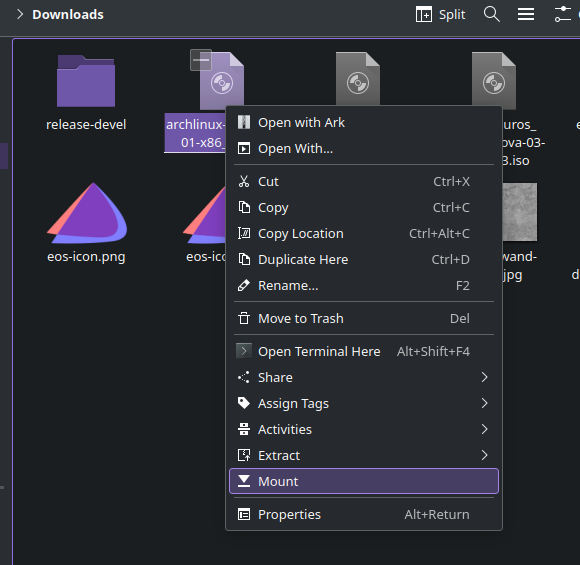Expand the Share submenu arrow

click(x=484, y=377)
